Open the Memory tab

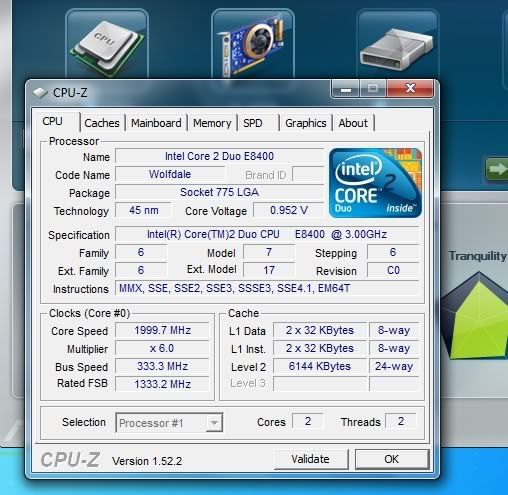212,123
